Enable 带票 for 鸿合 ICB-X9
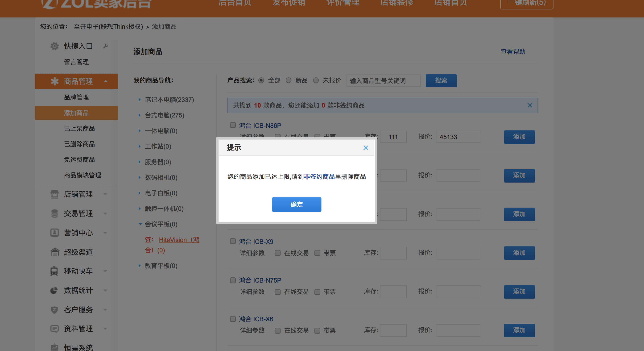 point(317,253)
